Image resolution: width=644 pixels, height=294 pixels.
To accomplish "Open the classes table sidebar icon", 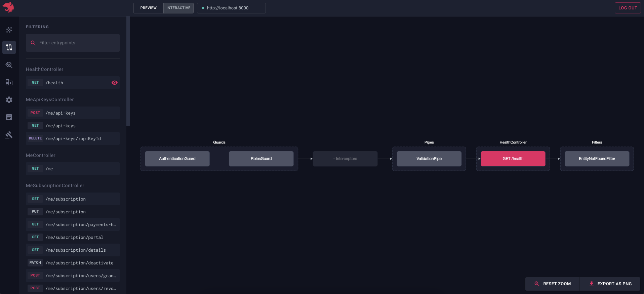I will (x=9, y=82).
